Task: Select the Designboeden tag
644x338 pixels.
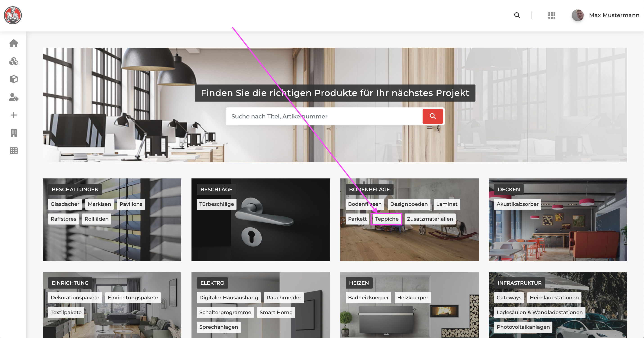Action: tap(409, 204)
